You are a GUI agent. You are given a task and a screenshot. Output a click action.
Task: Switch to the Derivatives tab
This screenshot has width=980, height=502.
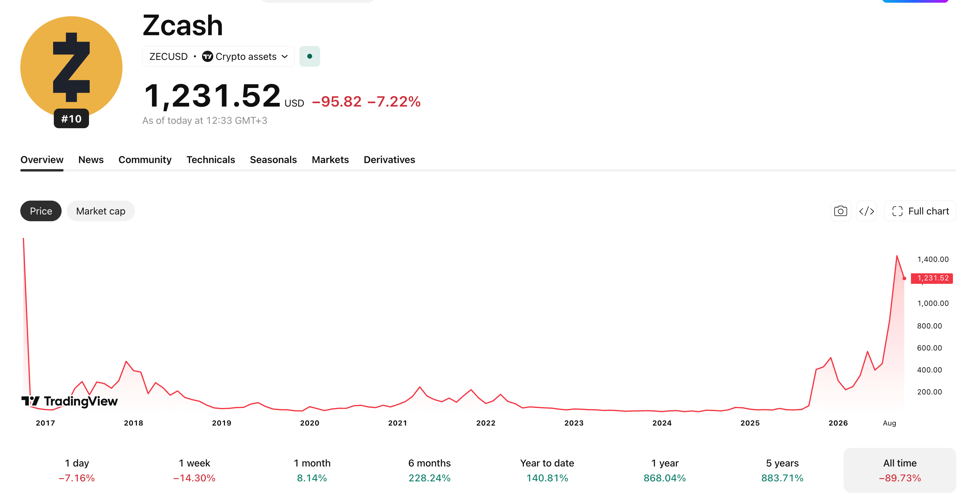389,160
